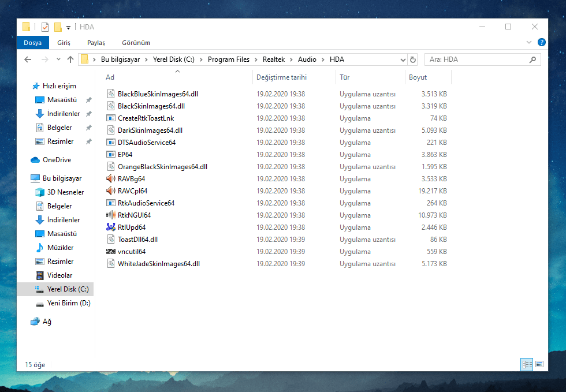The image size is (566, 392).
Task: Navigate to Program Files in the breadcrumb
Action: (x=229, y=59)
